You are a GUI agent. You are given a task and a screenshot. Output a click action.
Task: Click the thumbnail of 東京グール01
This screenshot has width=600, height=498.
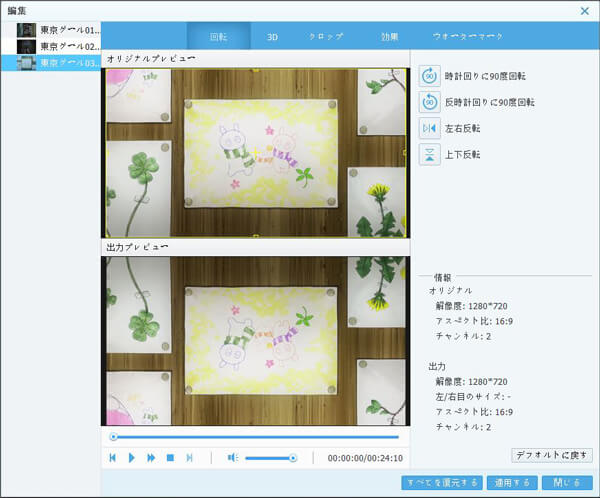coord(26,30)
